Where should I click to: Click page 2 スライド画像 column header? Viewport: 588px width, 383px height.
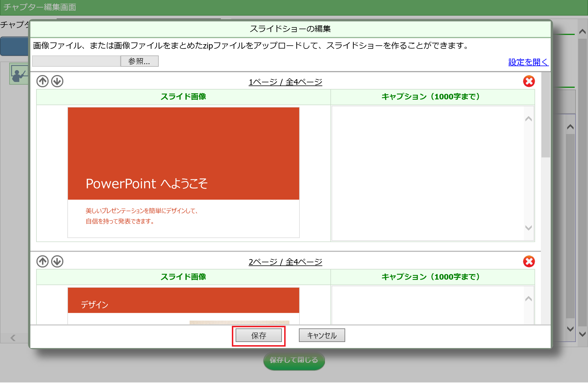[183, 277]
